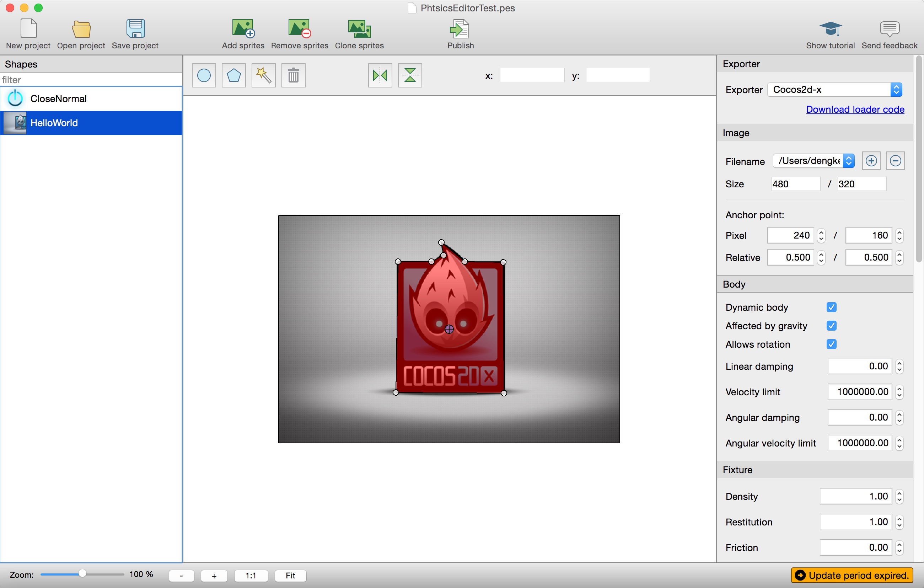Click the zoom in plus button
This screenshot has width=924, height=588.
214,575
